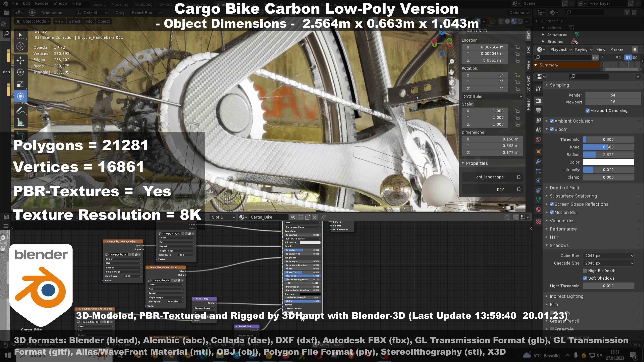Viewport: 644px width, 362px height.
Task: Open the Playback popover button
Action: pos(561,50)
